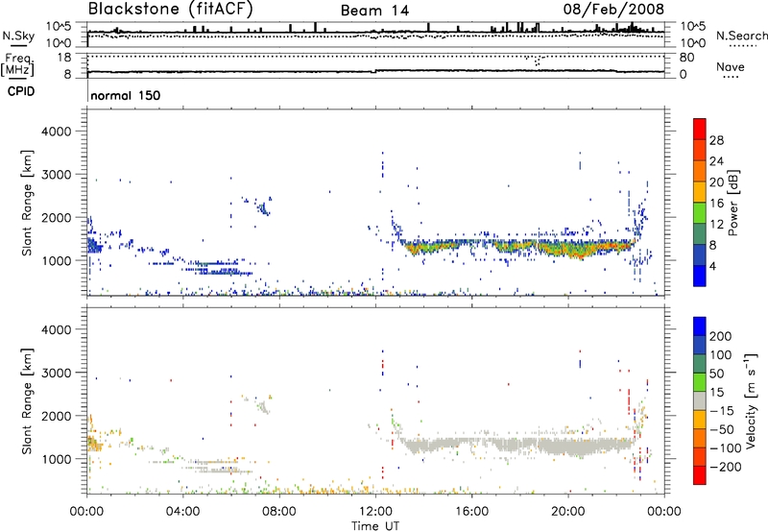Click the 200 tick on velocity colorbar

(x=721, y=336)
